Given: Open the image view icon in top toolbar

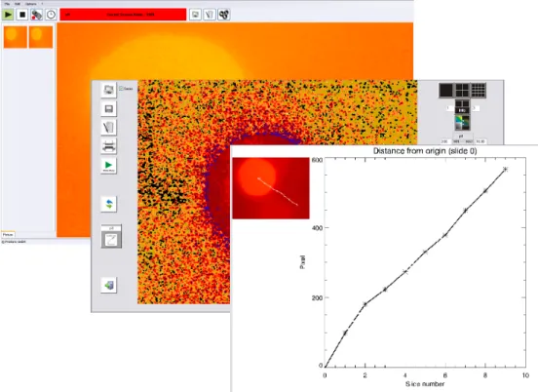Looking at the screenshot, I should (195, 15).
